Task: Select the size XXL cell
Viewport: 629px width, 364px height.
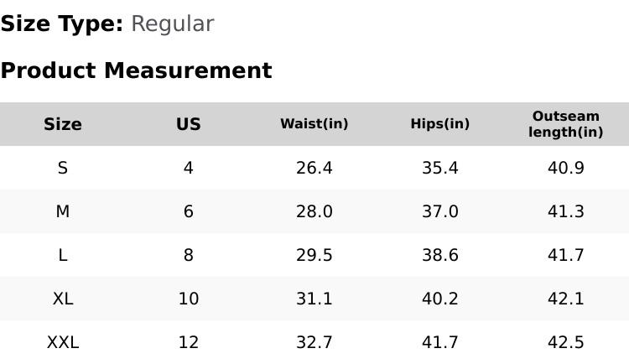Action: [x=63, y=342]
